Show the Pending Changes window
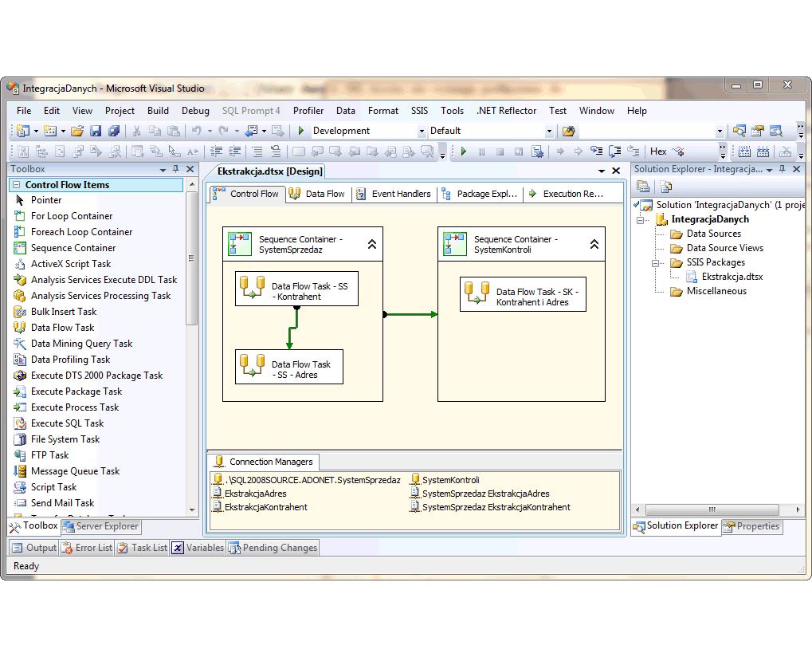The height and width of the screenshot is (657, 812). pos(273,549)
